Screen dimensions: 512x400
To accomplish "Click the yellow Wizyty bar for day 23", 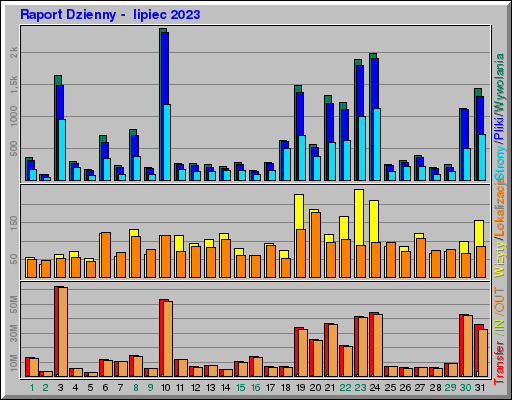I will click(x=360, y=217).
